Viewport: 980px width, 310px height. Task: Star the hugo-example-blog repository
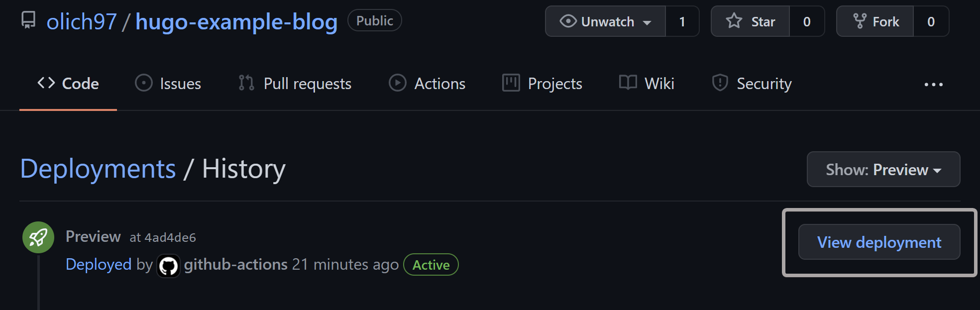751,21
